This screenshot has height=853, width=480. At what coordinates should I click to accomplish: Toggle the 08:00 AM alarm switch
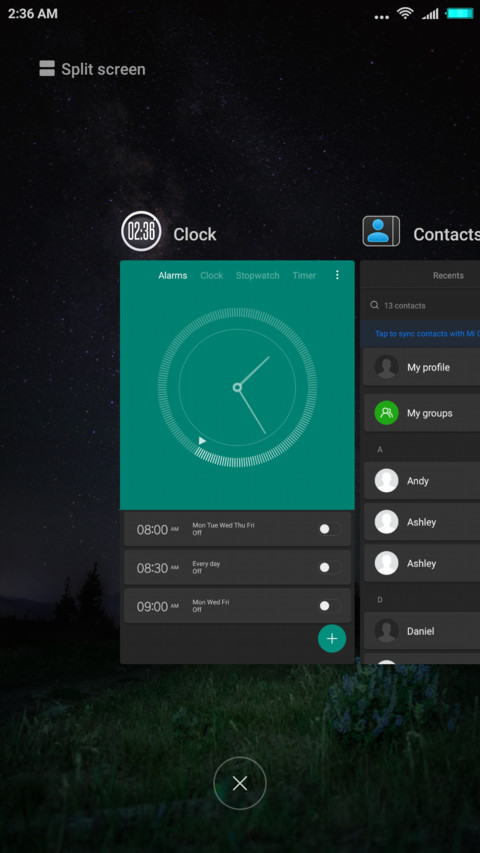(330, 529)
